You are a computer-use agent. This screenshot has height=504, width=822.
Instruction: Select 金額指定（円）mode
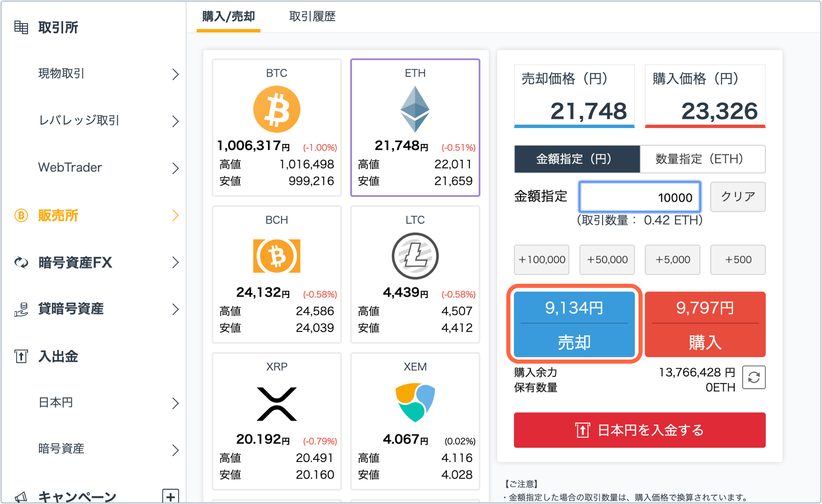pos(577,159)
